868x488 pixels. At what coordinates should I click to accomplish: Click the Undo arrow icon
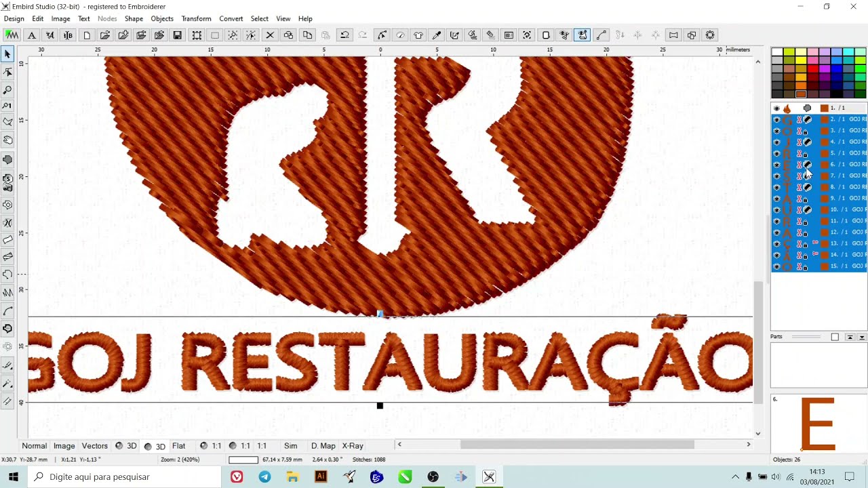click(x=344, y=35)
